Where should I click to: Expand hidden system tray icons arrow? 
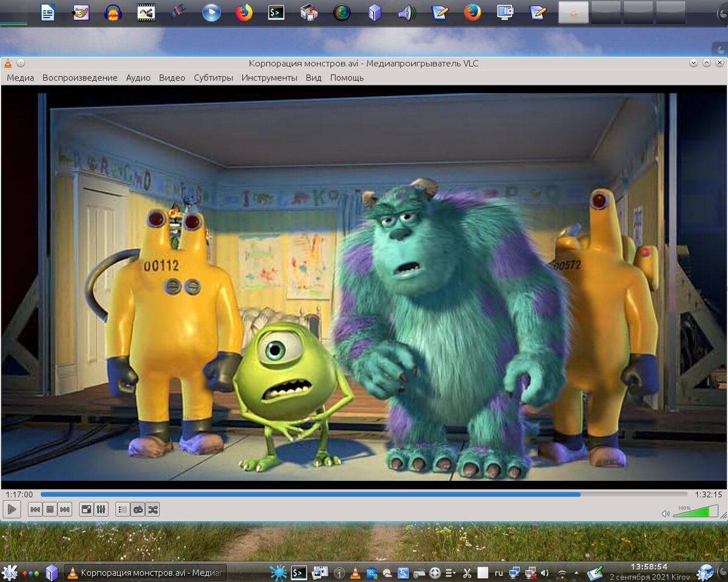pyautogui.click(x=577, y=573)
